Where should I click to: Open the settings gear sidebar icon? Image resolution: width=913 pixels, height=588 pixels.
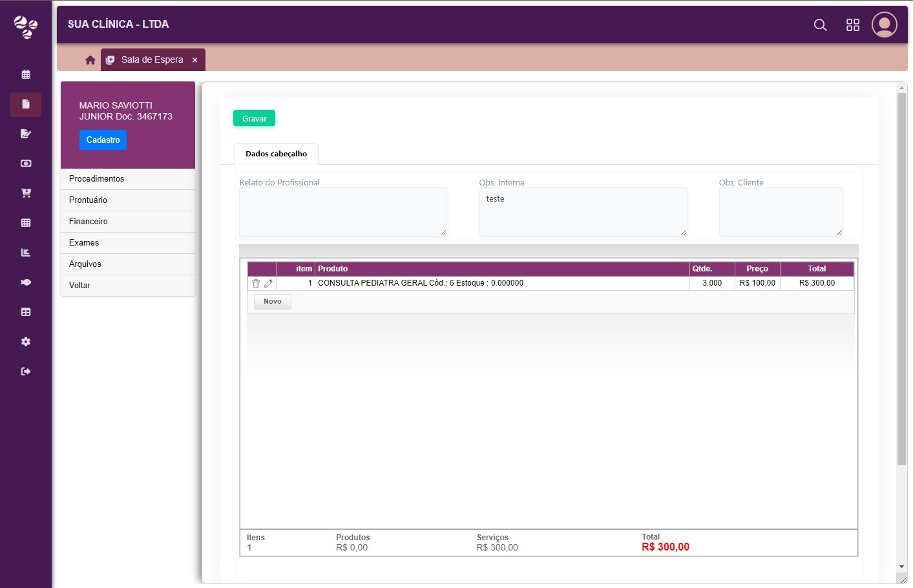pos(26,342)
